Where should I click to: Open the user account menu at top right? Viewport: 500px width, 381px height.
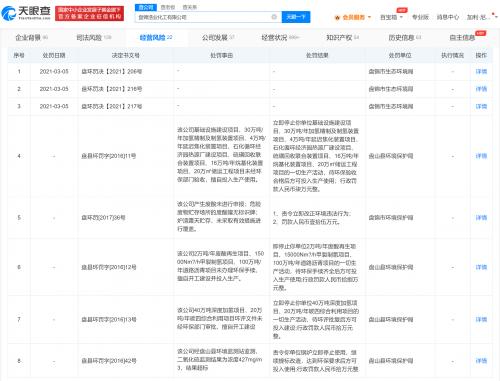(481, 17)
